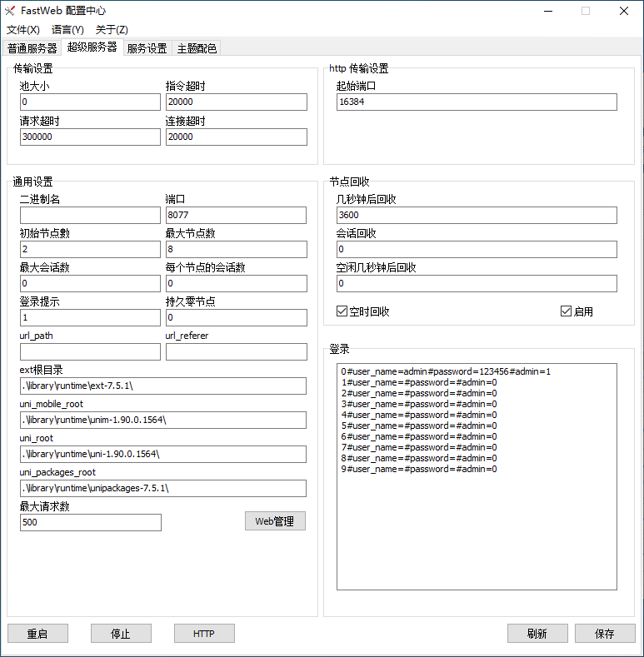644x657 pixels.
Task: Click the 登录提示 input field
Action: point(90,317)
